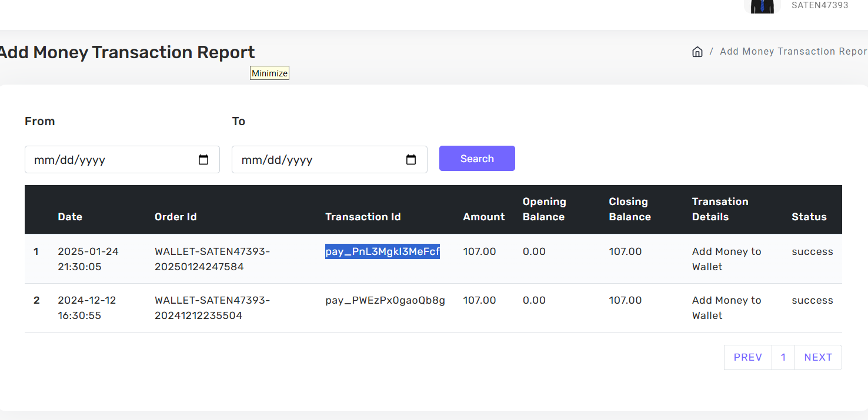Viewport: 868px width, 420px height.
Task: Click the Date column header
Action: (70, 217)
